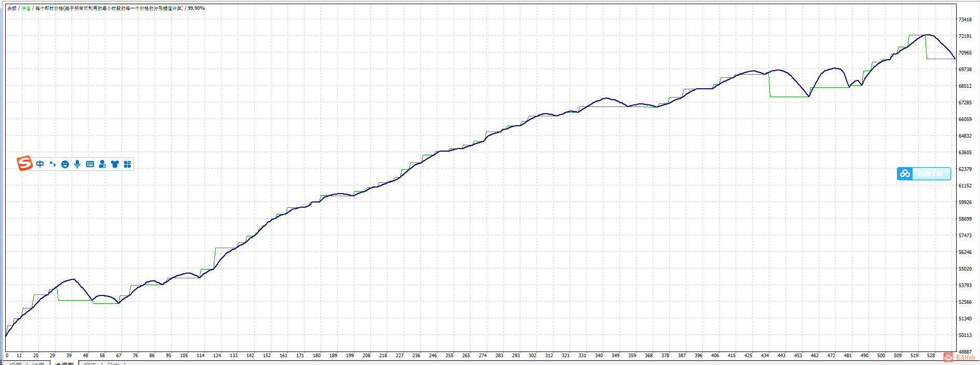Toggle Chinese punctuation mode on the IME bar
This screenshot has width=980, height=365.
pyautogui.click(x=52, y=164)
